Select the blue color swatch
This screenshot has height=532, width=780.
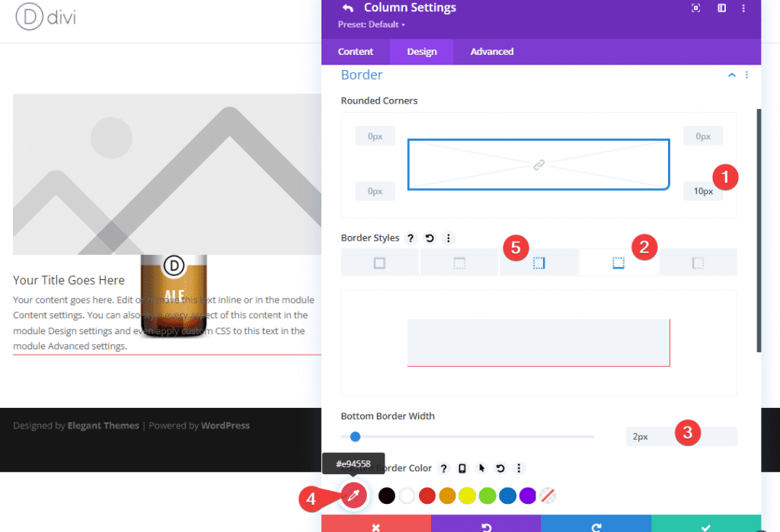point(507,495)
